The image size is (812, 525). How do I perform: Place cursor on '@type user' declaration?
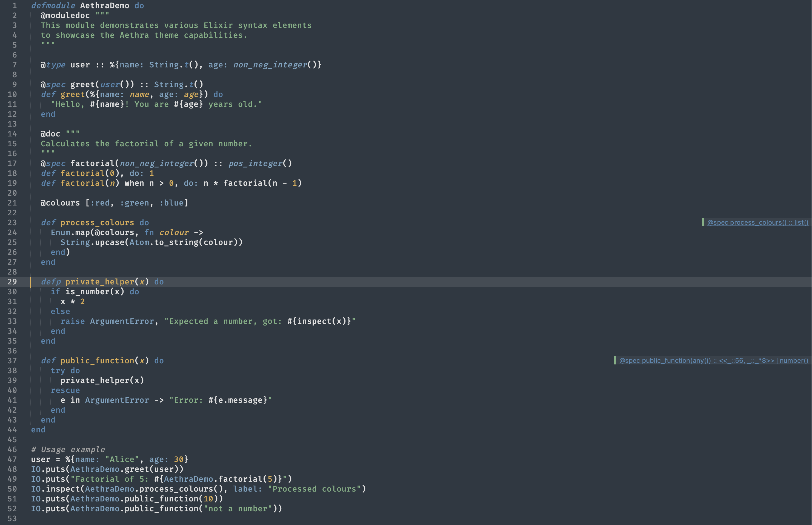(x=65, y=65)
